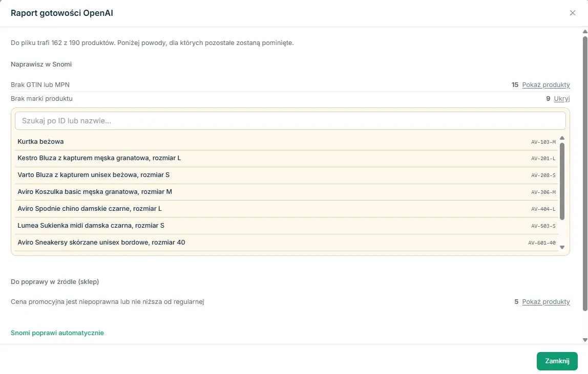The image size is (588, 374).
Task: Select the Aviro Spodnie chino damskie row
Action: click(286, 209)
